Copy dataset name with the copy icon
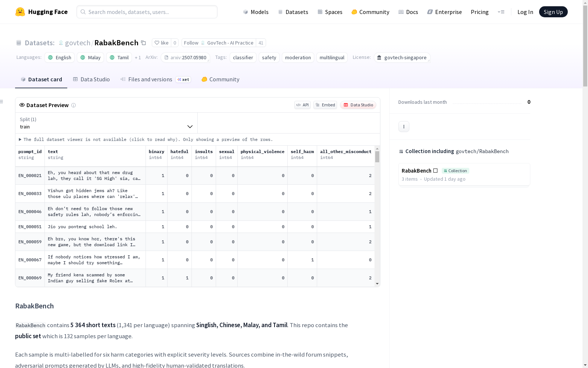The height and width of the screenshot is (368, 588). [x=144, y=43]
